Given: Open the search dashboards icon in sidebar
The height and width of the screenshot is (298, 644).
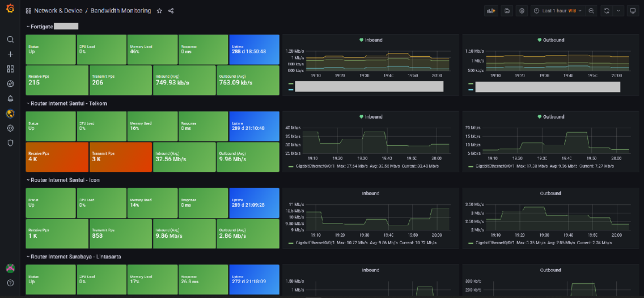Looking at the screenshot, I should point(11,40).
